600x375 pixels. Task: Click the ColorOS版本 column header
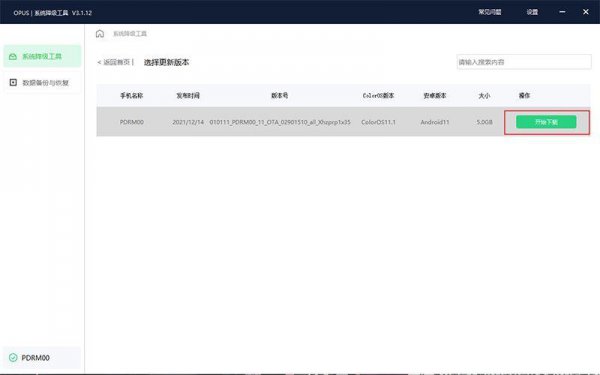pyautogui.click(x=378, y=96)
